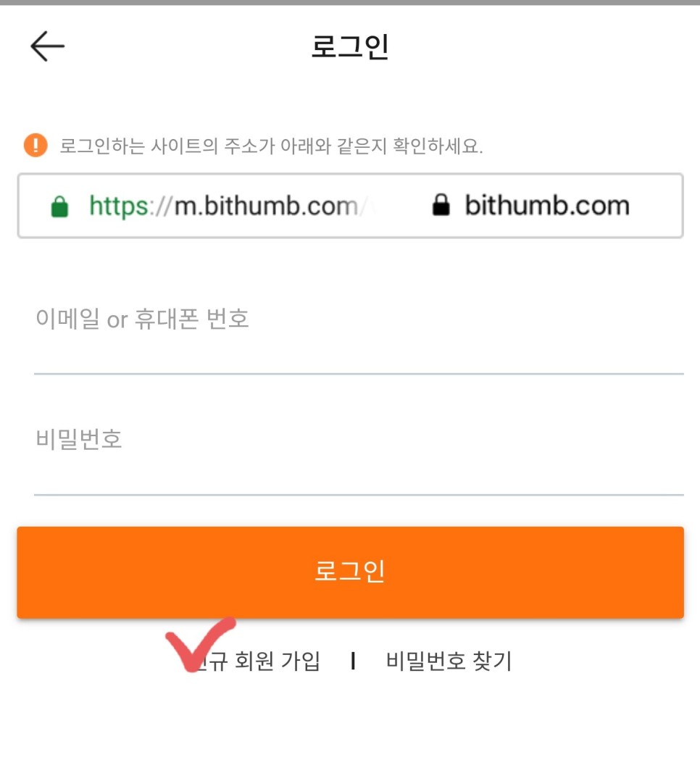Click the underline beneath the password field

coord(359,495)
